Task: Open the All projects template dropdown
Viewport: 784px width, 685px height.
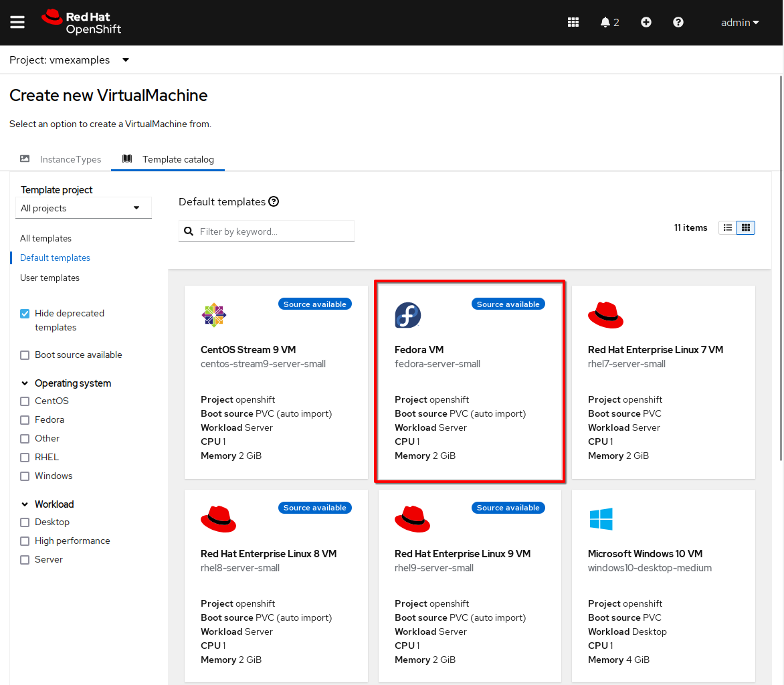Action: (x=84, y=208)
